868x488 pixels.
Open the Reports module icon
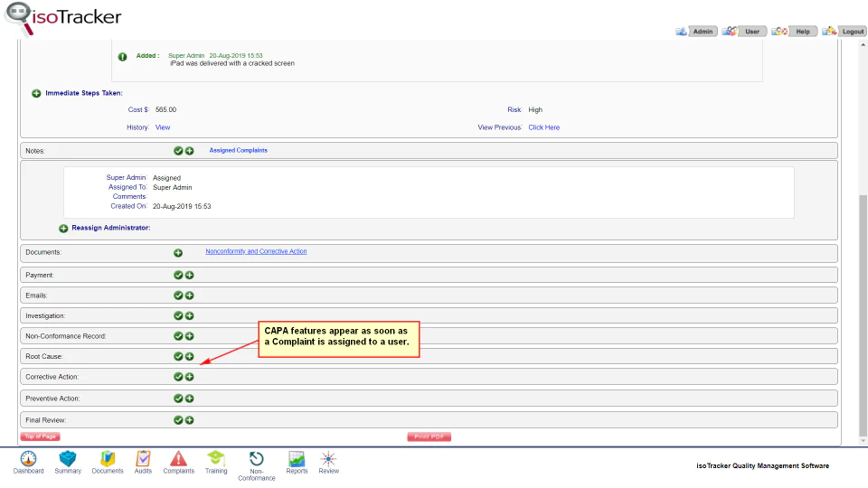(x=297, y=463)
